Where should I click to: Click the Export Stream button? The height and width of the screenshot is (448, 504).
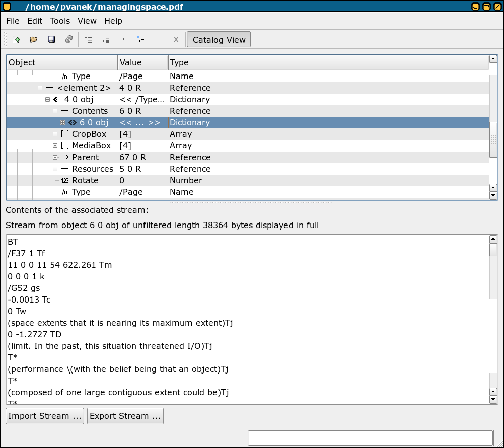[x=125, y=416]
